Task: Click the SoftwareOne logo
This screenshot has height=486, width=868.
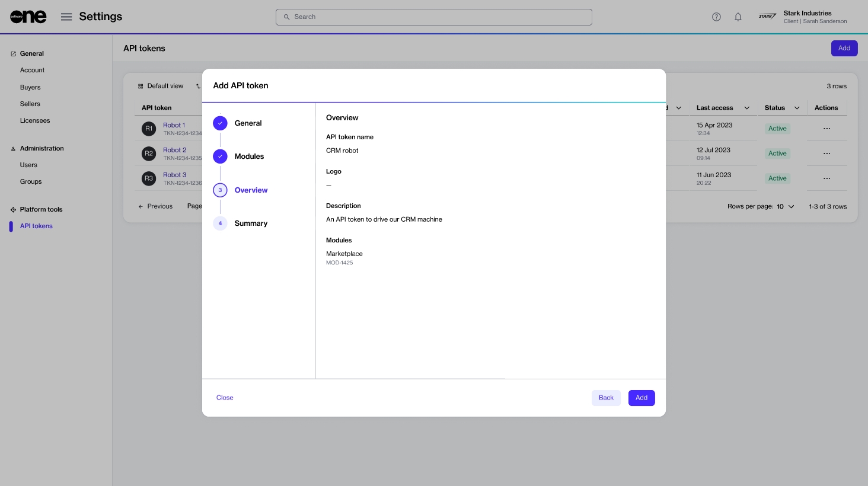Action: coord(28,17)
